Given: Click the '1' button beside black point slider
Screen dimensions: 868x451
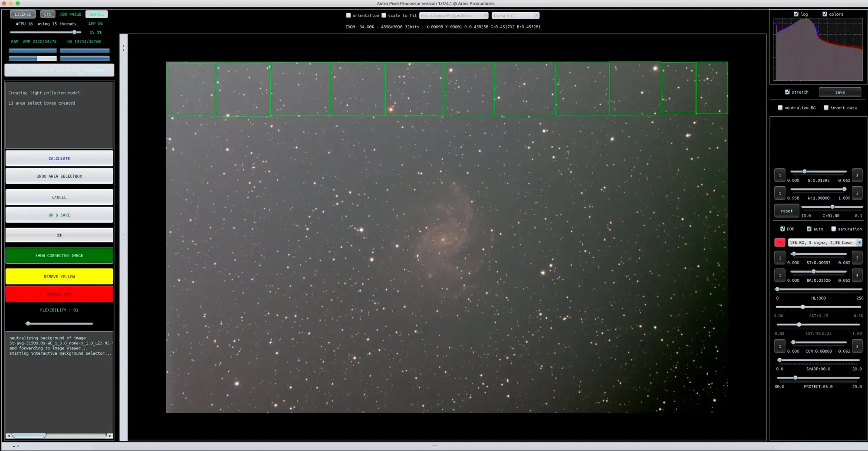Looking at the screenshot, I should 779,175.
